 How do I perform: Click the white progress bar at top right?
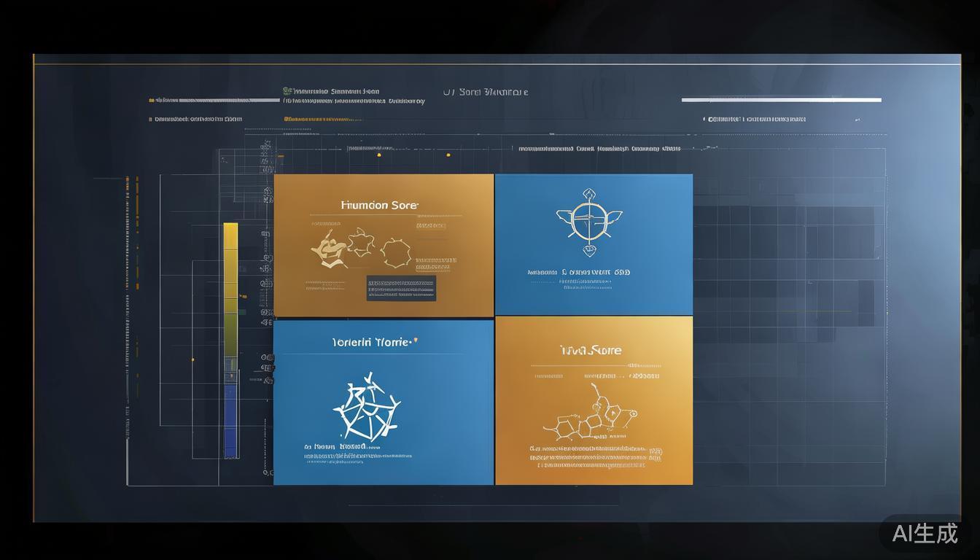781,100
